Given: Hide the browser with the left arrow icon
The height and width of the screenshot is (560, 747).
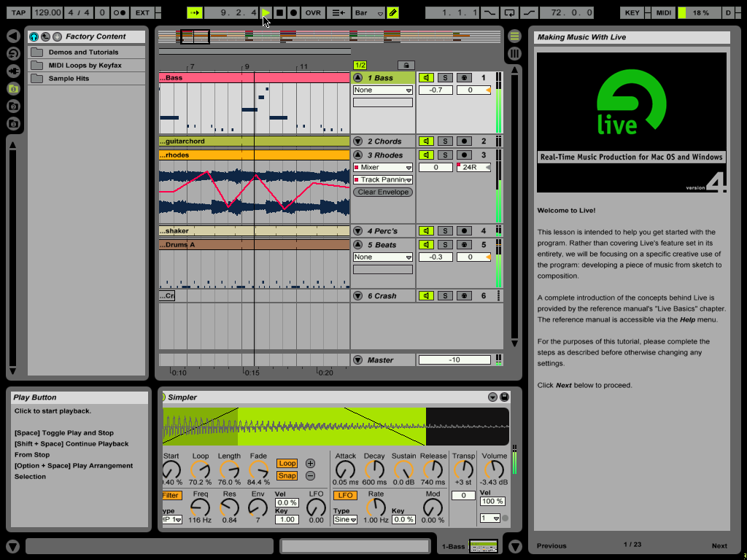Looking at the screenshot, I should click(x=13, y=36).
